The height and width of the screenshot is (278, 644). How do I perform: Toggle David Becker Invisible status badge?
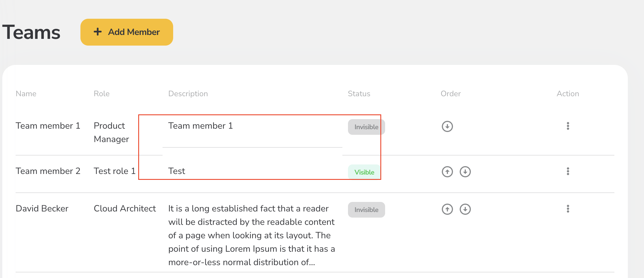pyautogui.click(x=366, y=210)
